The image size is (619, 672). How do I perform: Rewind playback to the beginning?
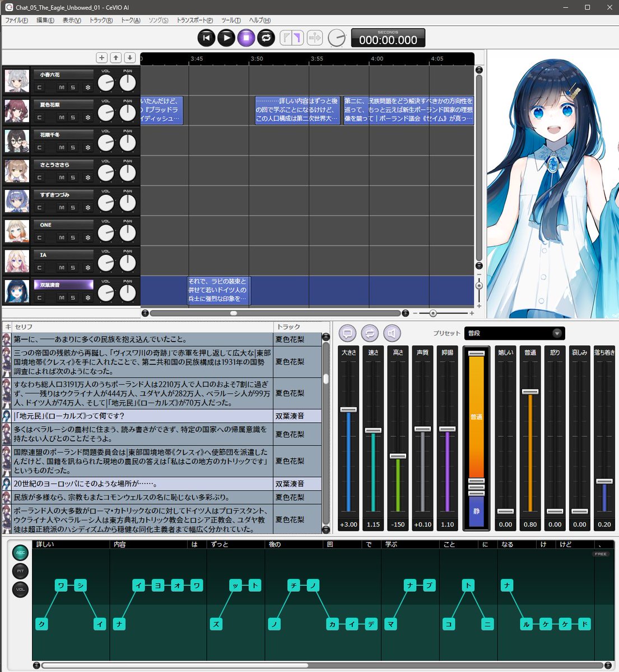206,38
